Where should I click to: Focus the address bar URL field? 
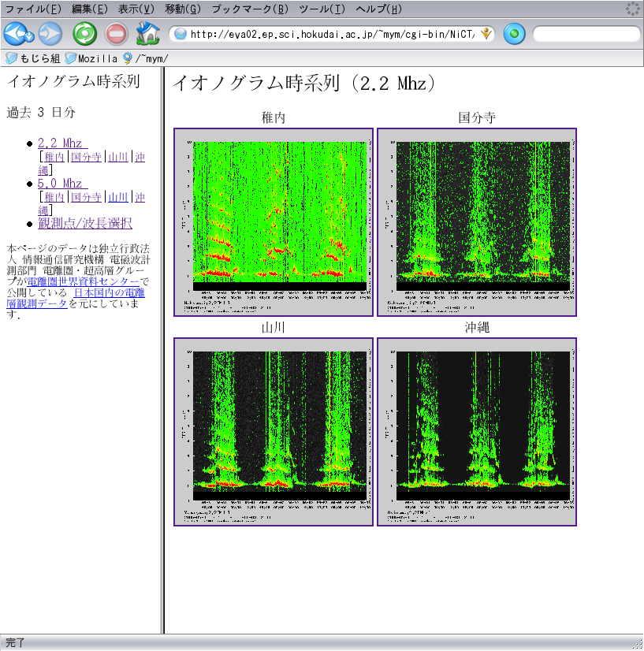(x=332, y=34)
